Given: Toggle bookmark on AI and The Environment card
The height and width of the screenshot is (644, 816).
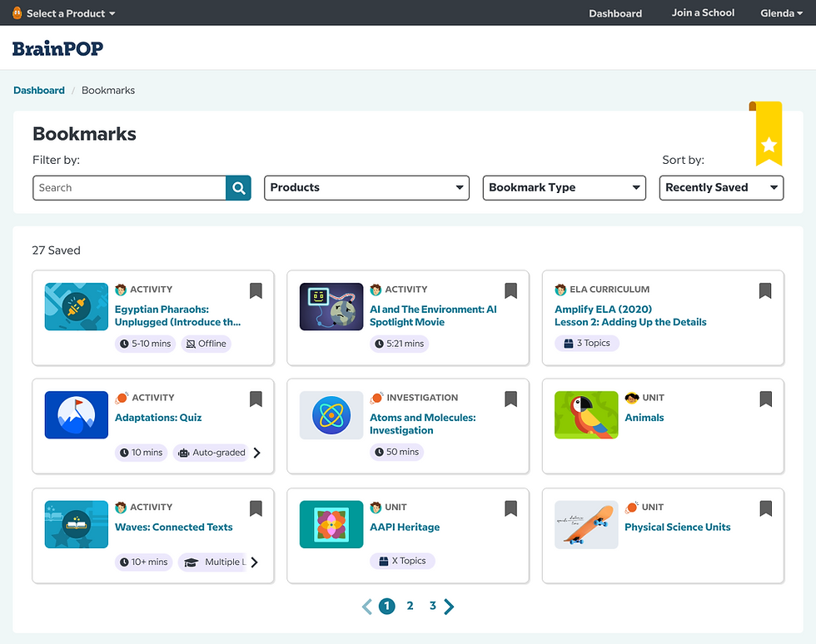Looking at the screenshot, I should coord(510,290).
